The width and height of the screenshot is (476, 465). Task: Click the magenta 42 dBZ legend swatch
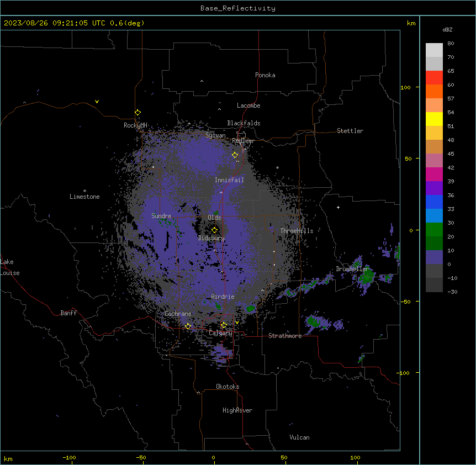pyautogui.click(x=434, y=174)
